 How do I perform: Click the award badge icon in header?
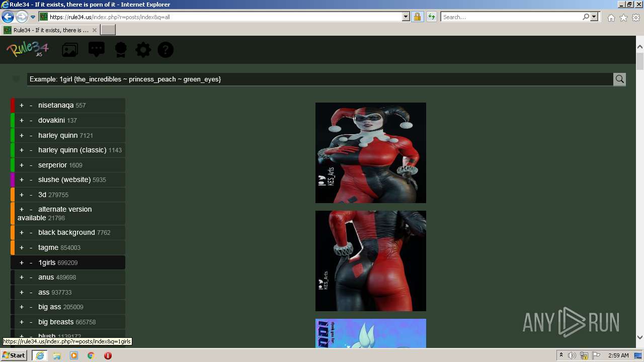click(121, 50)
